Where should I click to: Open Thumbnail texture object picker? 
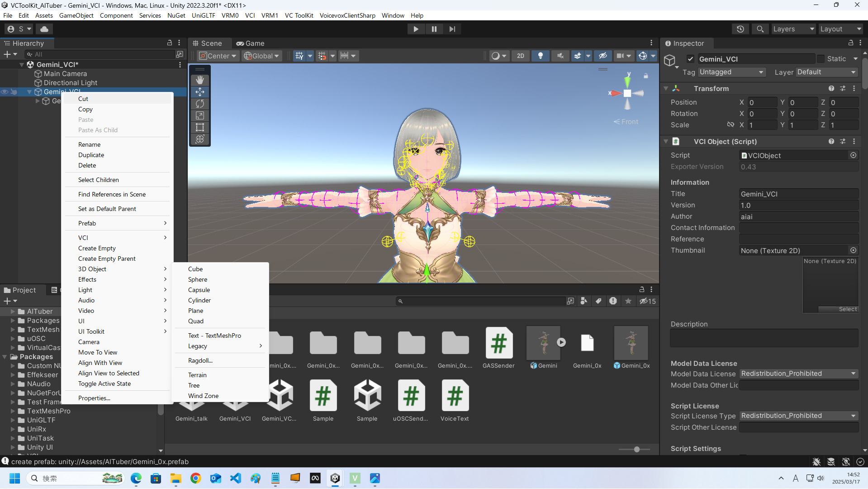pos(853,250)
